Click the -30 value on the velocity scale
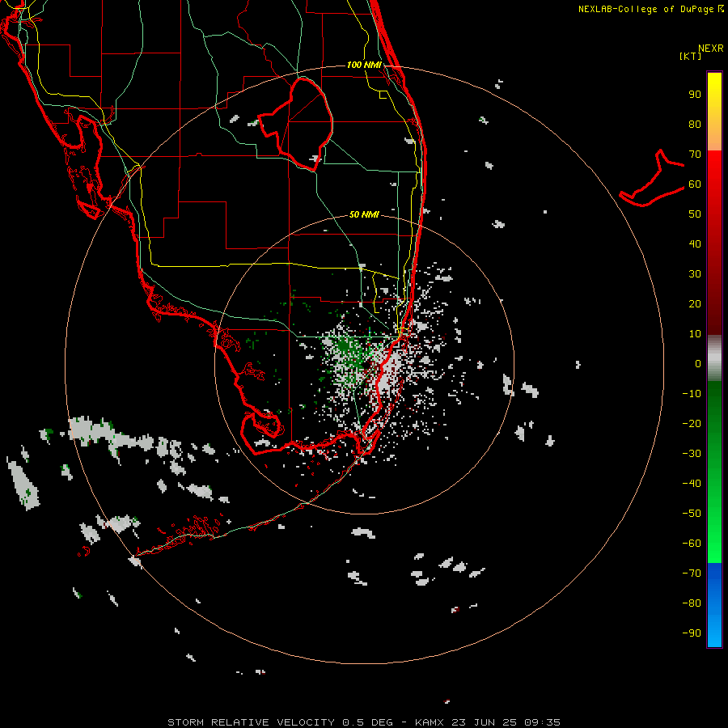 pyautogui.click(x=692, y=454)
